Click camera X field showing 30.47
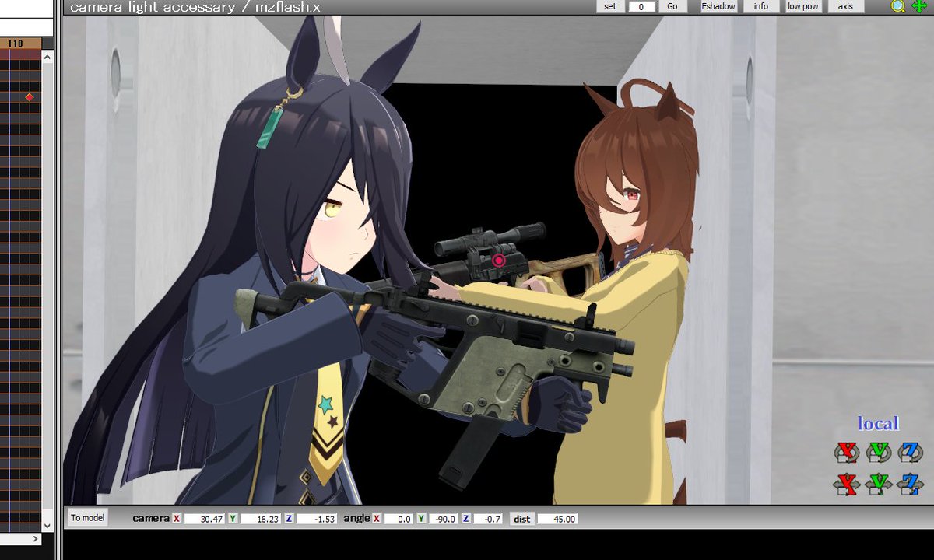This screenshot has height=560, width=934. [205, 519]
